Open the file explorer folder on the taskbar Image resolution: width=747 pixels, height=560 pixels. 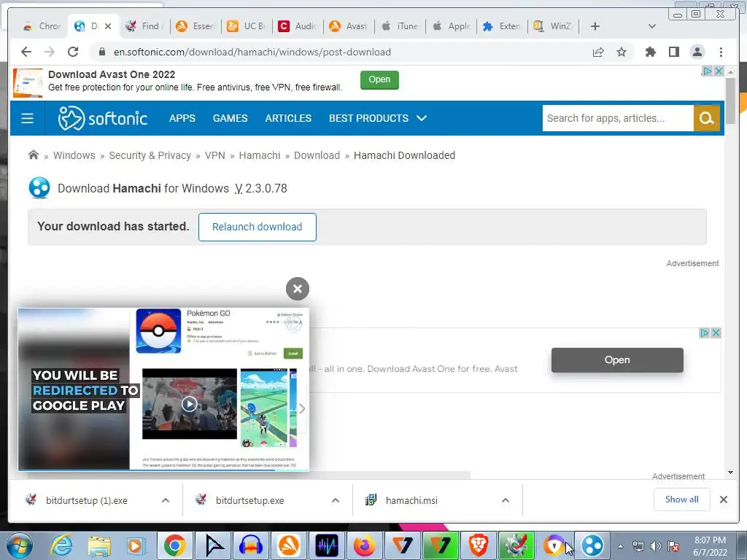point(99,545)
